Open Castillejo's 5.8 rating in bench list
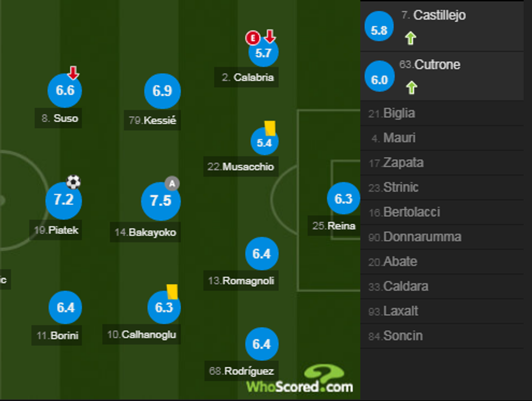This screenshot has height=401, width=532. coord(379,30)
